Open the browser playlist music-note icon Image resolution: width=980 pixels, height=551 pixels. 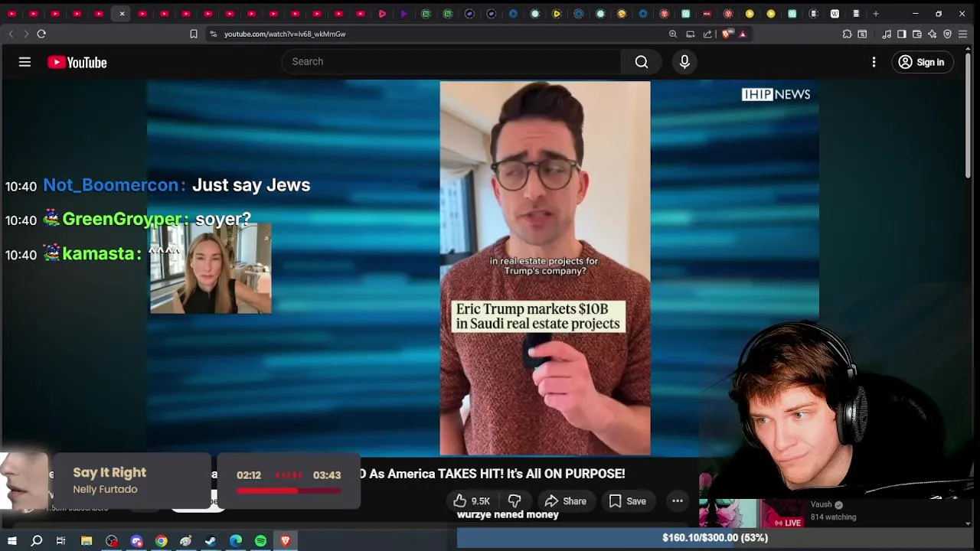pos(887,34)
